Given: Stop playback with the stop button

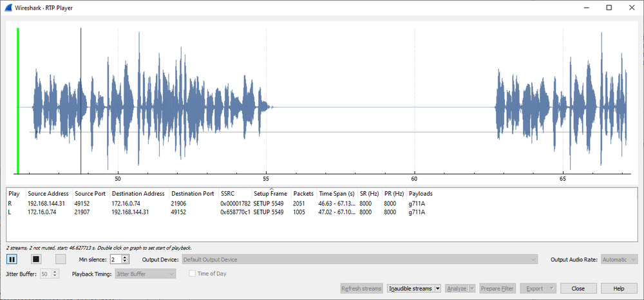Looking at the screenshot, I should pos(36,259).
